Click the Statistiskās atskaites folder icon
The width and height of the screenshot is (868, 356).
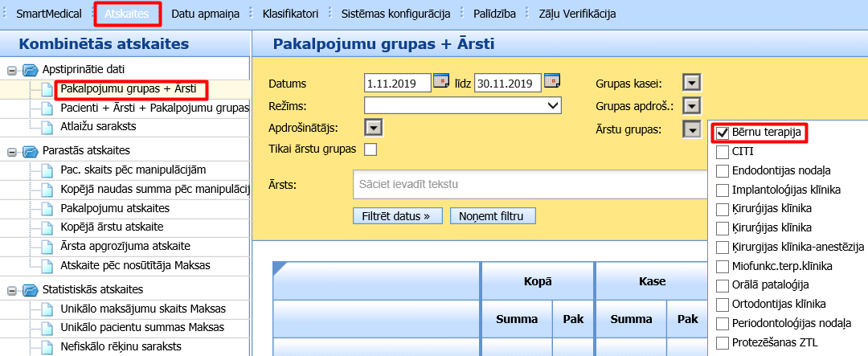pyautogui.click(x=31, y=289)
